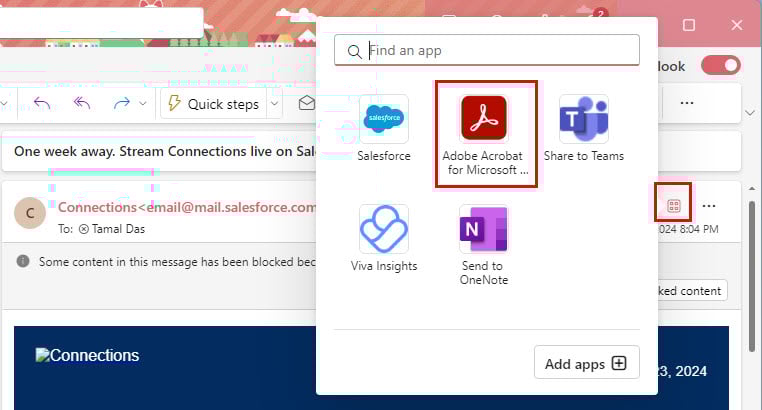Click the sender avatar with letter C
Screen dimensions: 762x410
[30, 213]
